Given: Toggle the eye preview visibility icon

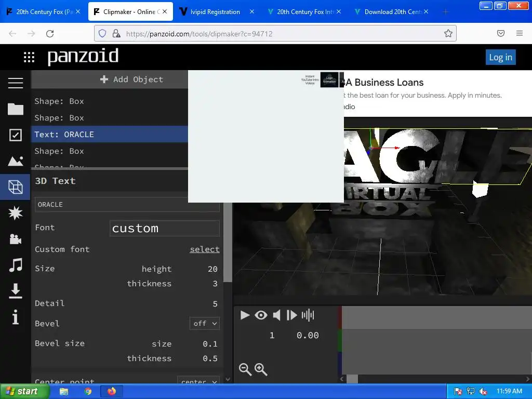Looking at the screenshot, I should tap(261, 315).
